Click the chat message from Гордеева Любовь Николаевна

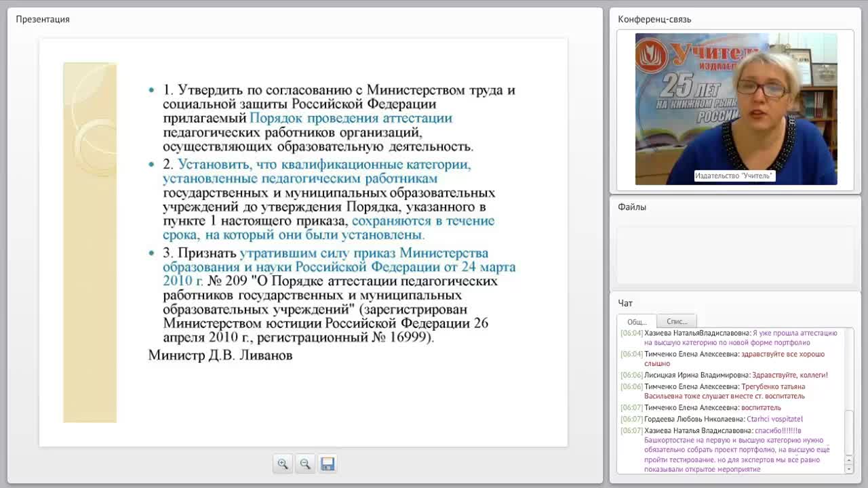712,419
